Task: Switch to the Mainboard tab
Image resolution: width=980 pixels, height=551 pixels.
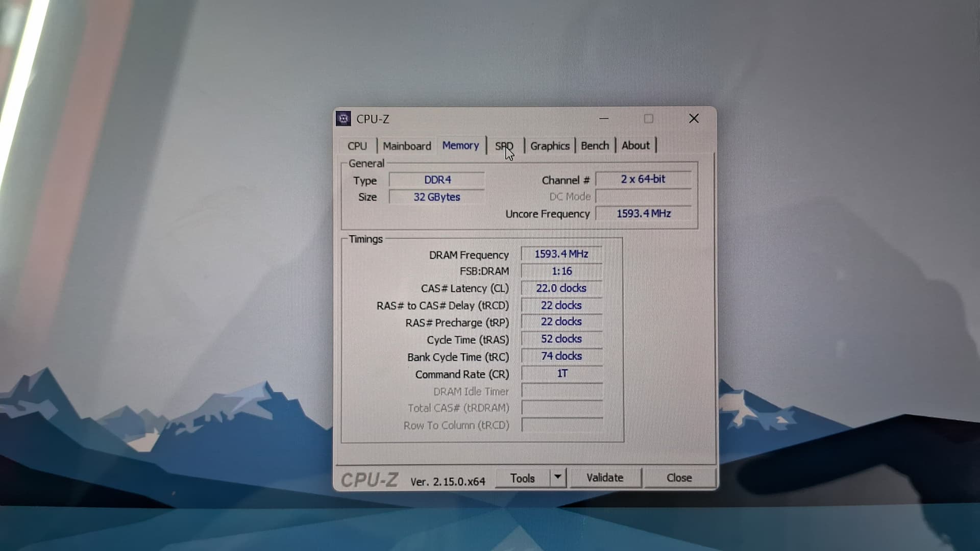Action: pos(407,146)
